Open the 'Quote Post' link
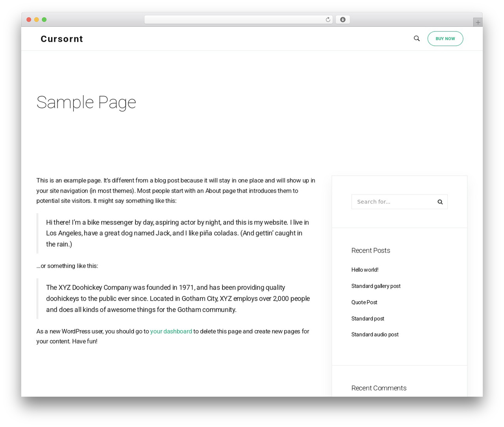Viewport: 504px width, 427px height. click(364, 302)
